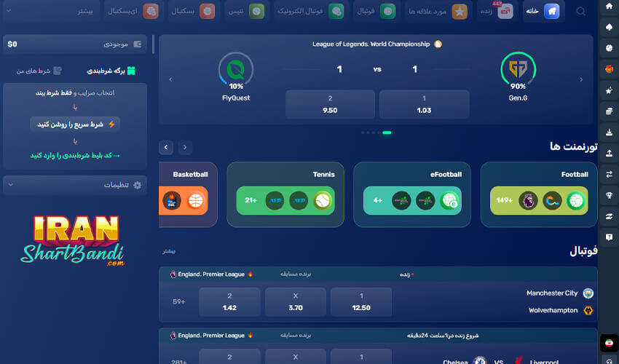This screenshot has height=364, width=619.
Task: Bet on FlyQuest at odds 9.50
Action: coord(330,105)
